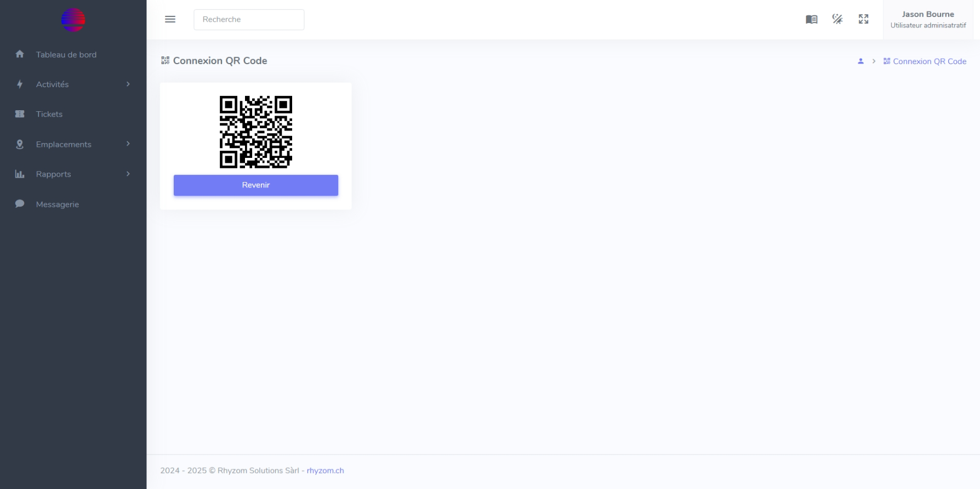Click the hamburger menu icon
This screenshot has height=489, width=980.
170,19
